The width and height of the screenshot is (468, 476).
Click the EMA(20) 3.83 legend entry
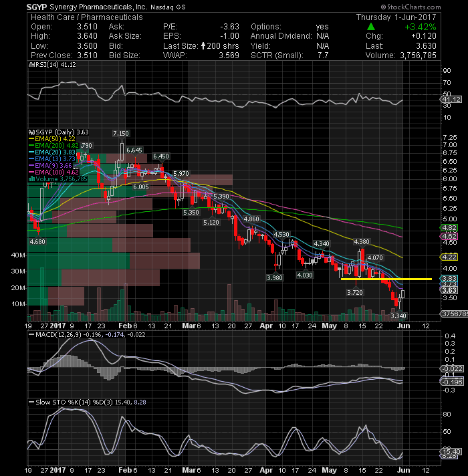click(52, 152)
